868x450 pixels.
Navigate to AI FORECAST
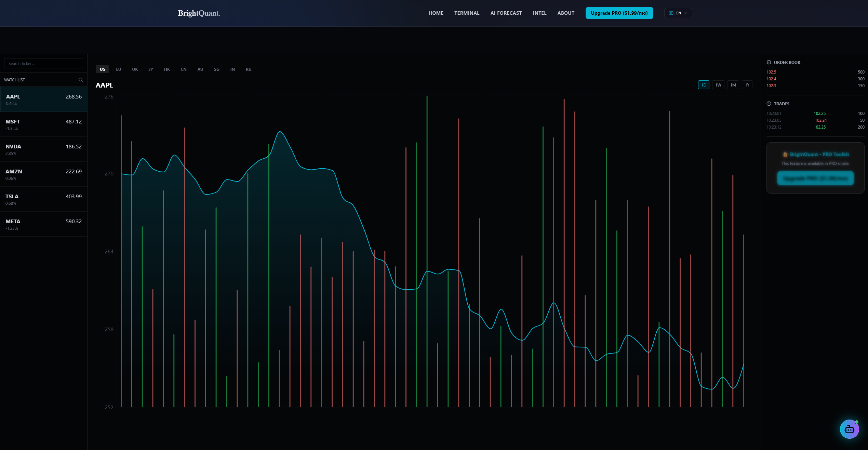506,13
